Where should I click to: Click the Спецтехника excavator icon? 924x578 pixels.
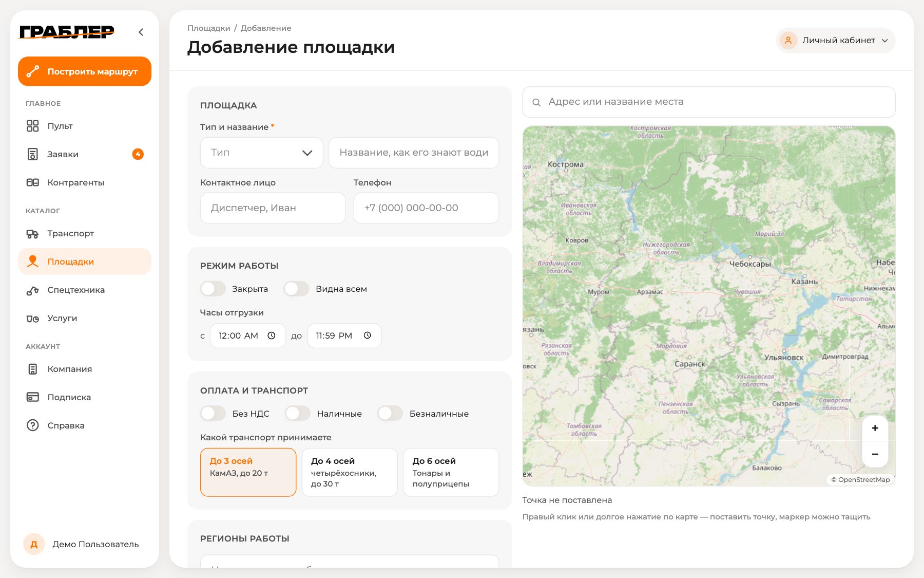(x=32, y=290)
